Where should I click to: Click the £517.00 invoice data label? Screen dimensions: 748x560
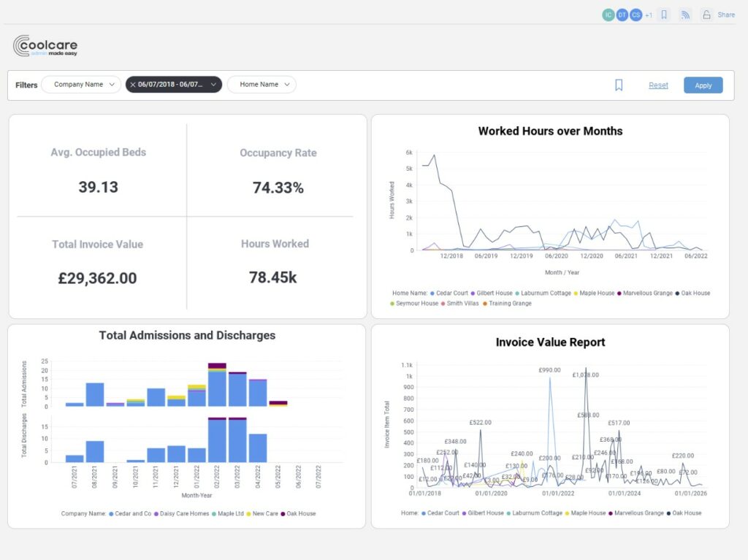pos(619,423)
